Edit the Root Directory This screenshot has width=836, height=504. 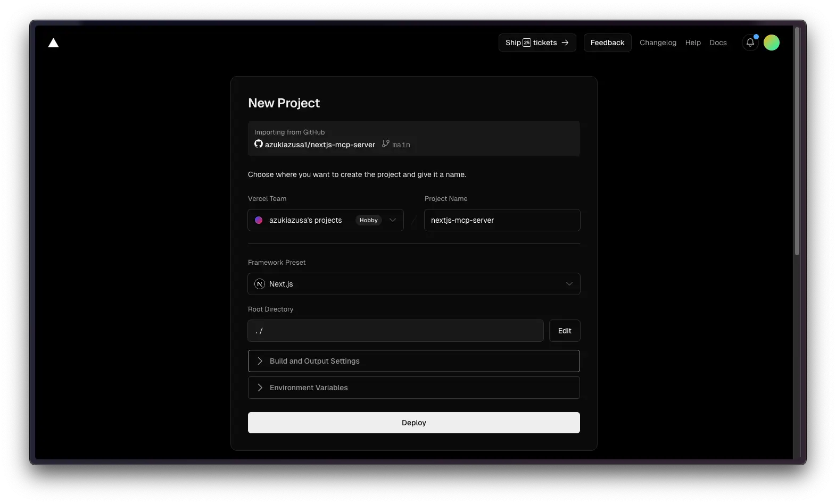click(x=565, y=331)
